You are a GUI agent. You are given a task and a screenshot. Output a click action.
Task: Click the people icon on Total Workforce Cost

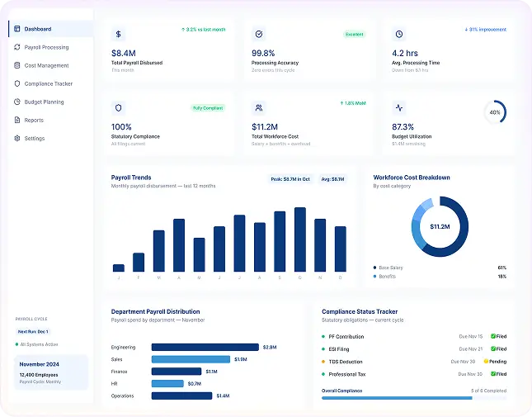[259, 107]
